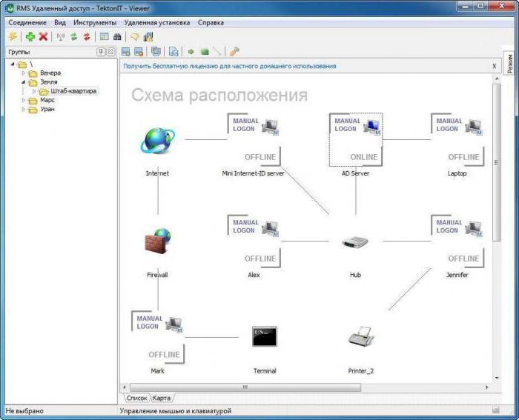Click the lightning bolt connect icon
Image resolution: width=519 pixels, height=420 pixels.
point(13,36)
